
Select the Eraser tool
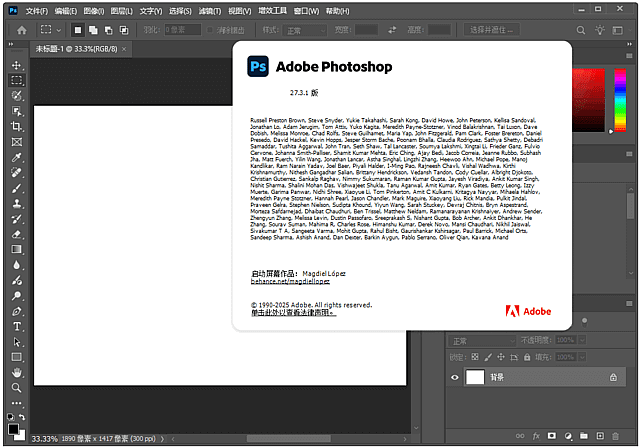coord(16,234)
